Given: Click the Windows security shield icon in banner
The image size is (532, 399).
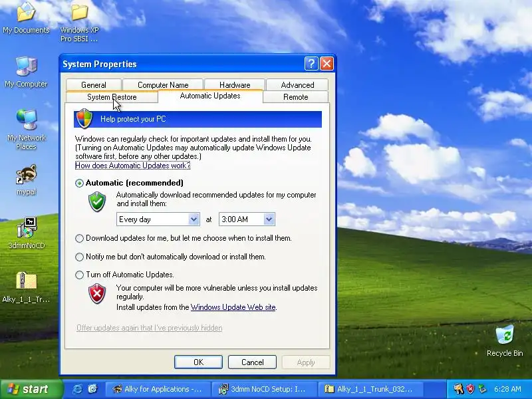Looking at the screenshot, I should (x=84, y=118).
